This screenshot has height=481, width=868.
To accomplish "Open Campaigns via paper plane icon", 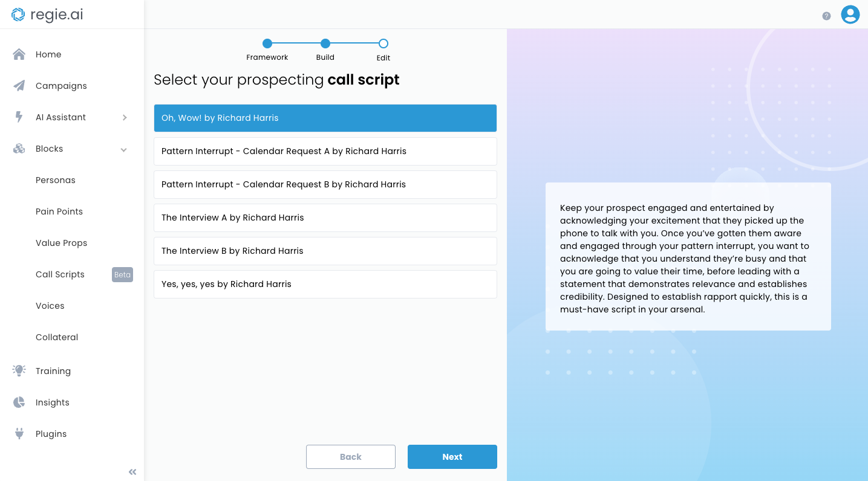I will 19,86.
